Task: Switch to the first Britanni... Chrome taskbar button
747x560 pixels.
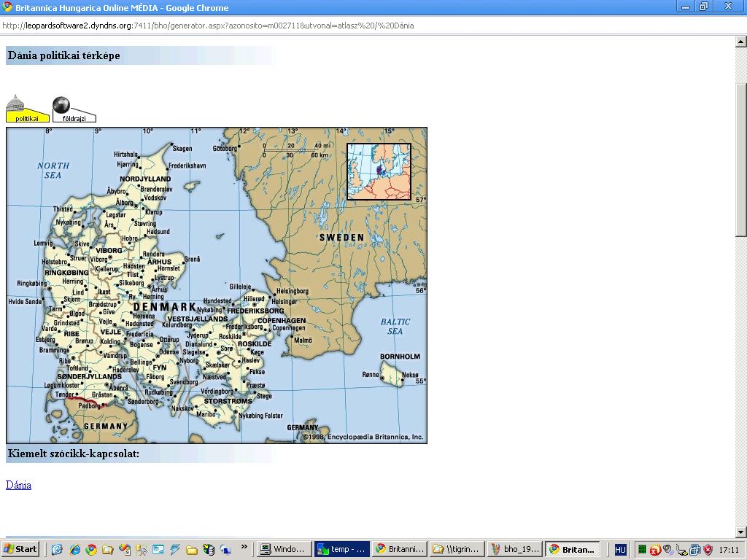Action: pyautogui.click(x=399, y=549)
